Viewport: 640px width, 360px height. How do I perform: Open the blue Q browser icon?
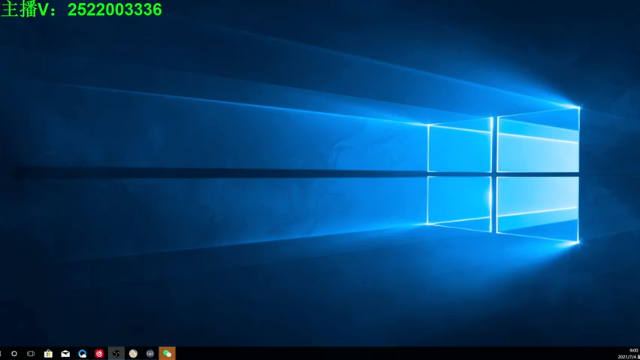pos(82,354)
